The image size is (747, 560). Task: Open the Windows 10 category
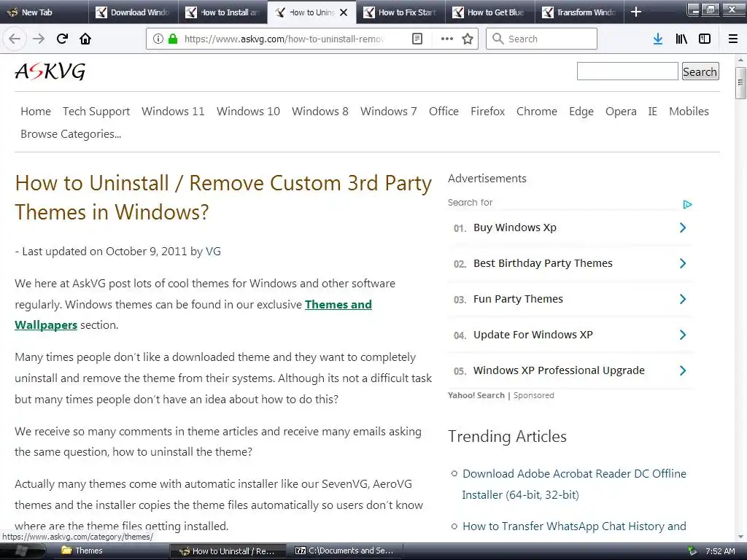pyautogui.click(x=248, y=112)
